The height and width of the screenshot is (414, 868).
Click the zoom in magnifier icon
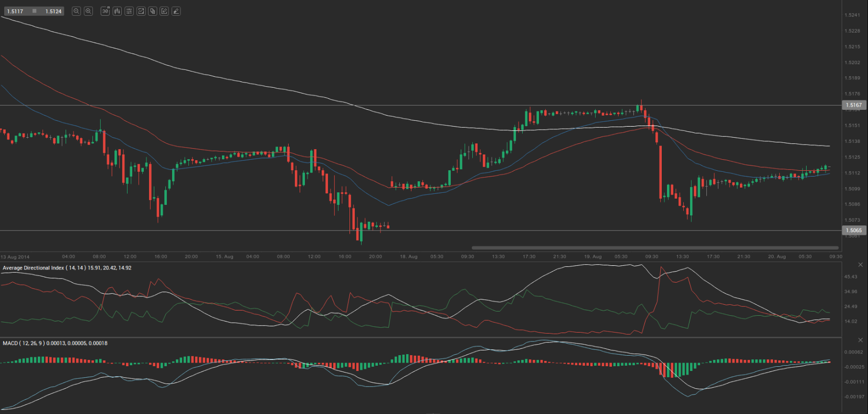coord(88,11)
